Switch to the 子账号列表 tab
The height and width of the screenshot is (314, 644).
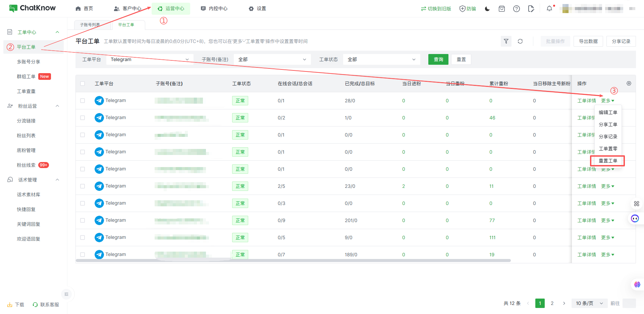pyautogui.click(x=90, y=25)
